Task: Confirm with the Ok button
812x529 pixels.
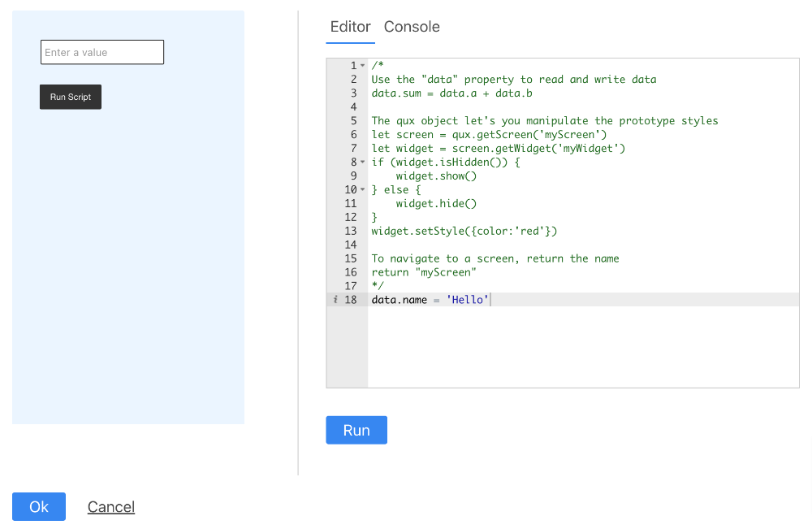Action: tap(39, 507)
